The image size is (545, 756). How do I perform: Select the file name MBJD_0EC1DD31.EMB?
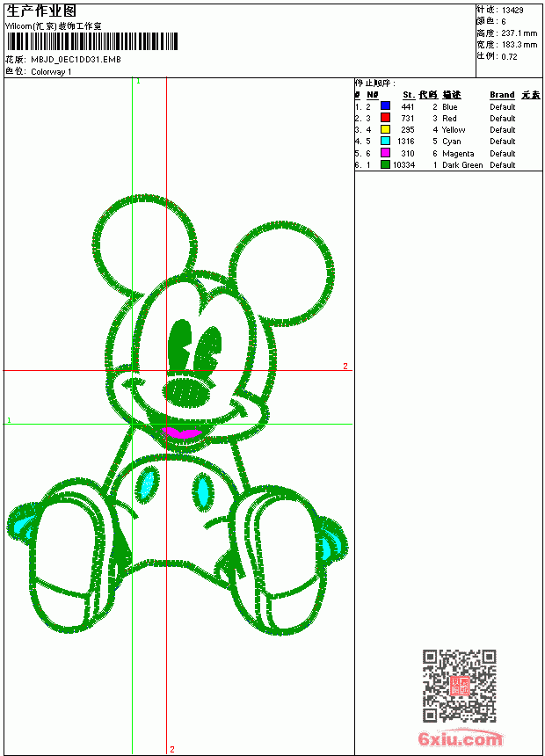click(76, 60)
